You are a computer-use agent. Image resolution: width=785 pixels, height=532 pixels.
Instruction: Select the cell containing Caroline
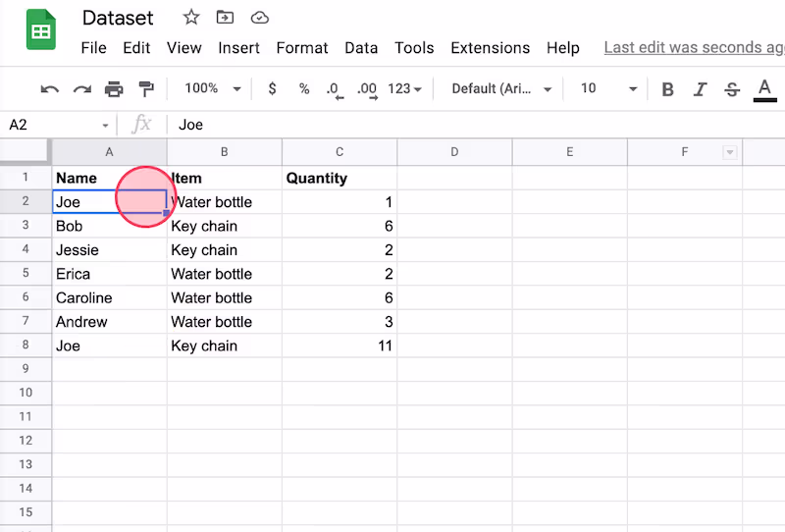[109, 298]
